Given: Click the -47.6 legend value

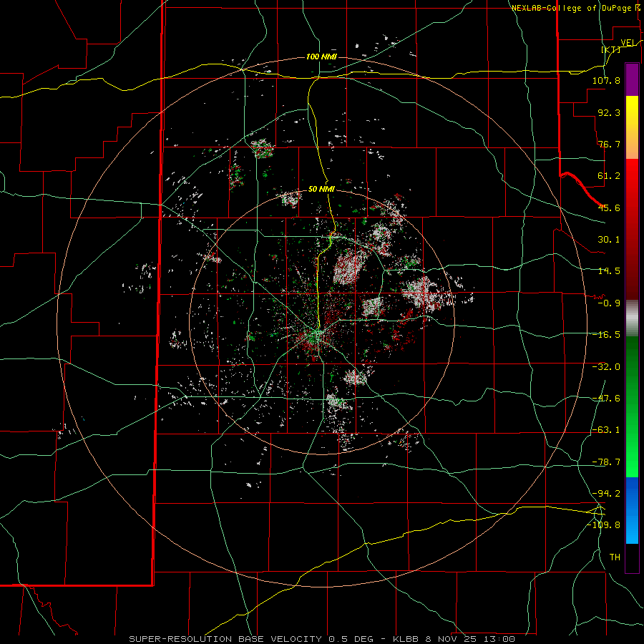Looking at the screenshot, I should pos(606,399).
